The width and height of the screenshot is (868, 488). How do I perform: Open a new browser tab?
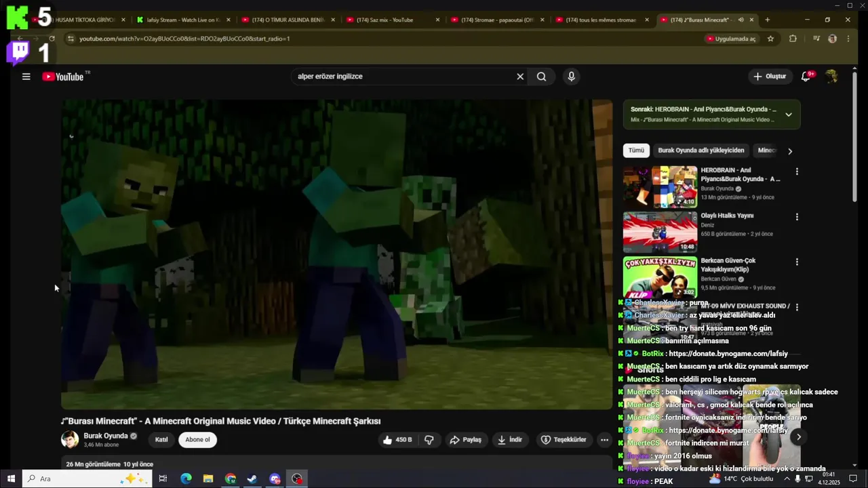pos(767,20)
